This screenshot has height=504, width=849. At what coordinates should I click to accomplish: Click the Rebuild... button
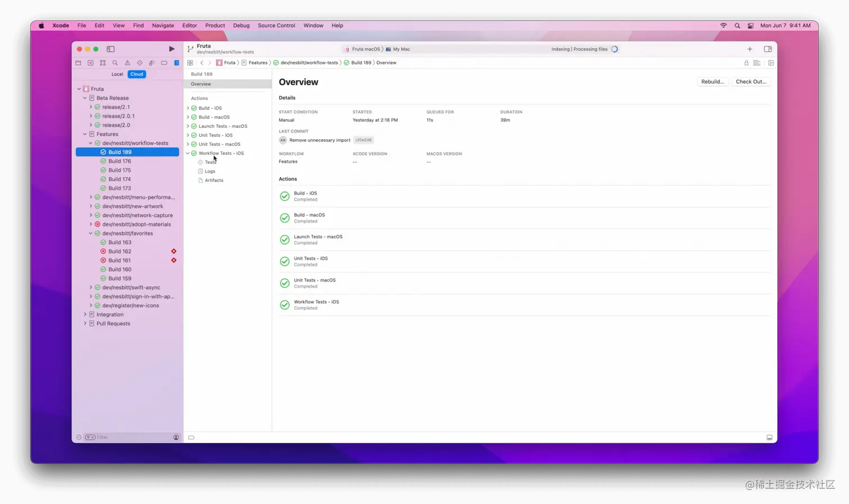713,81
